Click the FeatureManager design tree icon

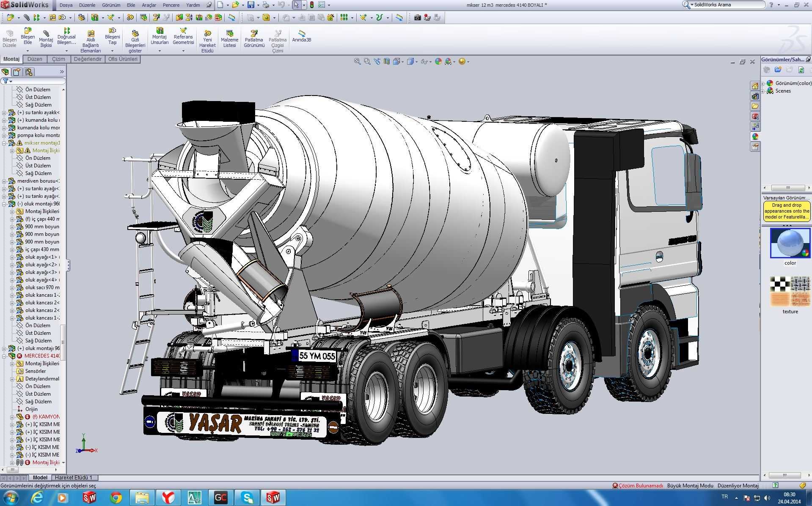[6, 72]
